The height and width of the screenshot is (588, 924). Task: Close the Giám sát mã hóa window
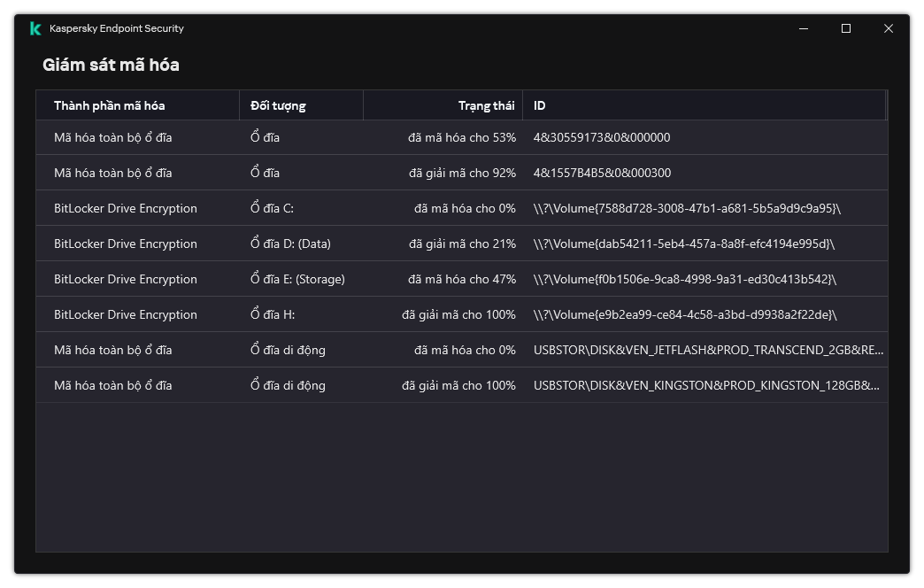[889, 28]
